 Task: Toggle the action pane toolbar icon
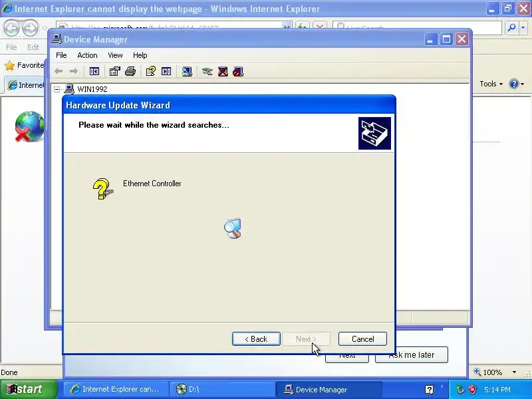pyautogui.click(x=166, y=71)
